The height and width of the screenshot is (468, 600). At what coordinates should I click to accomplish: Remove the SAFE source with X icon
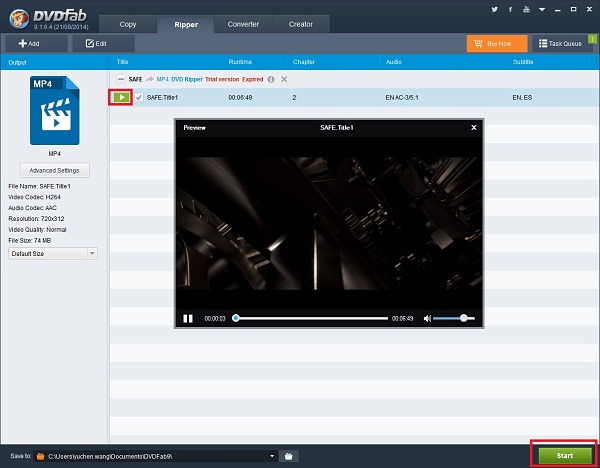[284, 79]
